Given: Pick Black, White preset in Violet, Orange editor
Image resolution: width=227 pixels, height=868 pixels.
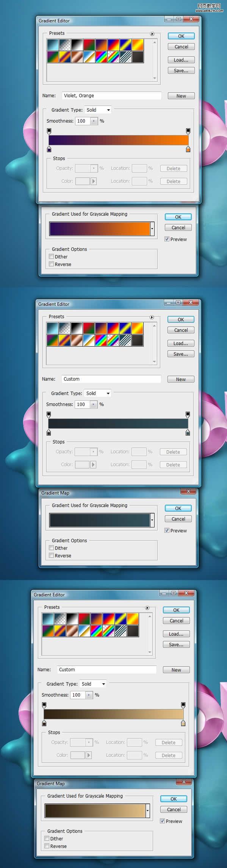Looking at the screenshot, I should pyautogui.click(x=77, y=45).
